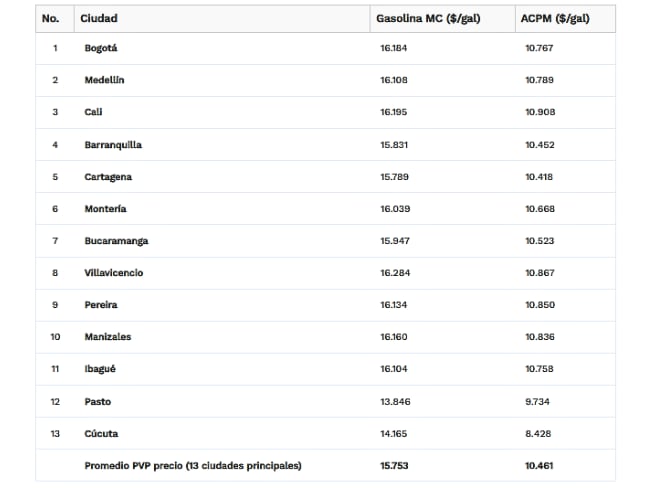The width and height of the screenshot is (650, 488).
Task: Click the 'ACPM ($/gal)' column header
Action: (556, 18)
